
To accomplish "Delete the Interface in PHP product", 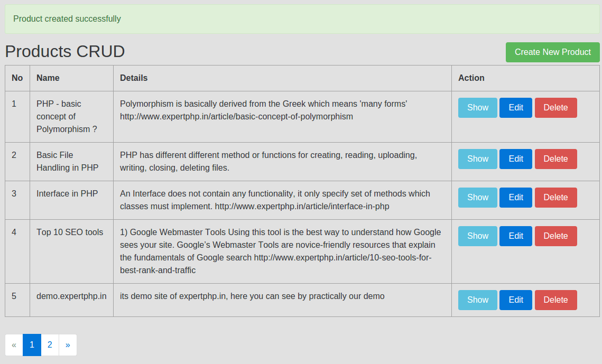I will click(555, 198).
